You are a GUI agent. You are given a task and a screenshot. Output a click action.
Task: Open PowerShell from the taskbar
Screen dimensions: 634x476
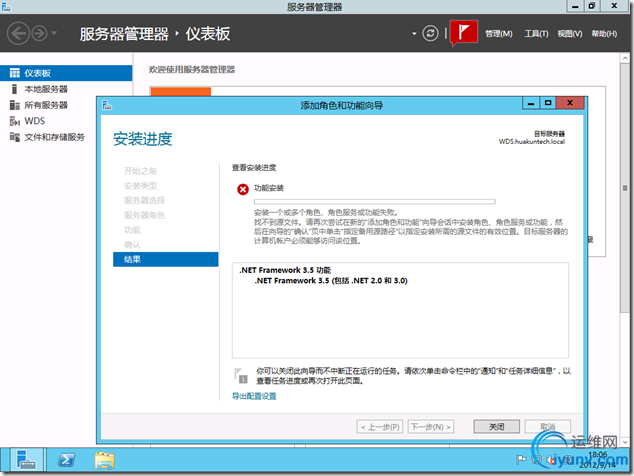(66, 460)
